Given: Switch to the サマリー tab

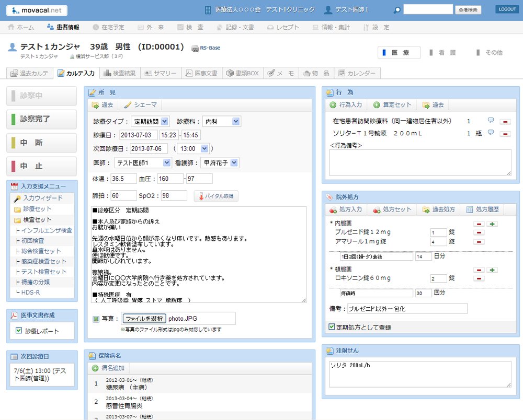Looking at the screenshot, I should click(x=161, y=73).
